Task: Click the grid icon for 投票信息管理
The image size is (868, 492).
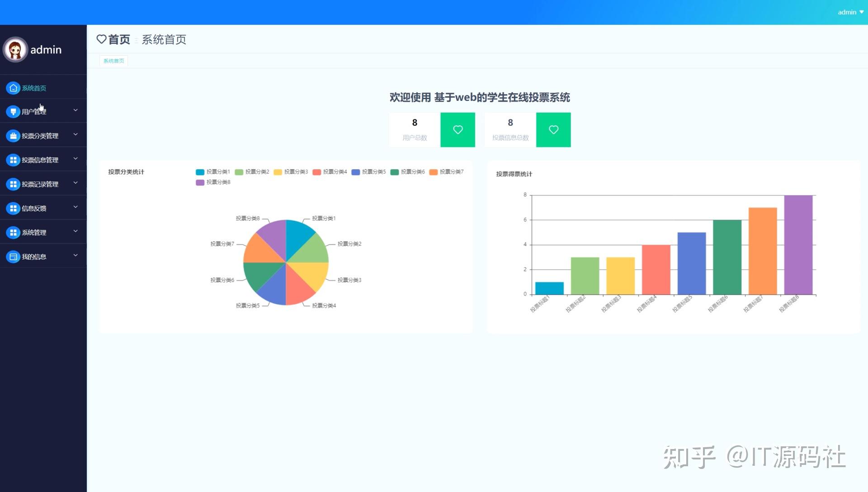Action: pyautogui.click(x=13, y=160)
